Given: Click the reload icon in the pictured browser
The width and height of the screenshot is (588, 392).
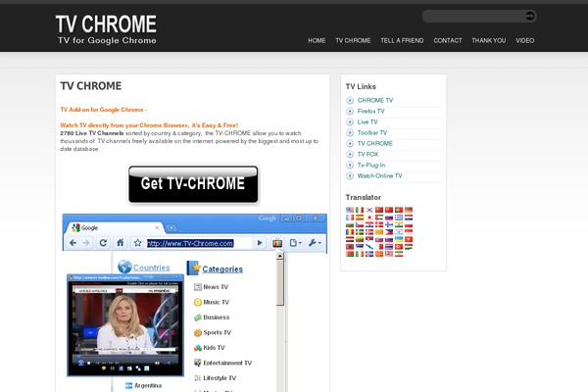Looking at the screenshot, I should coord(103,243).
